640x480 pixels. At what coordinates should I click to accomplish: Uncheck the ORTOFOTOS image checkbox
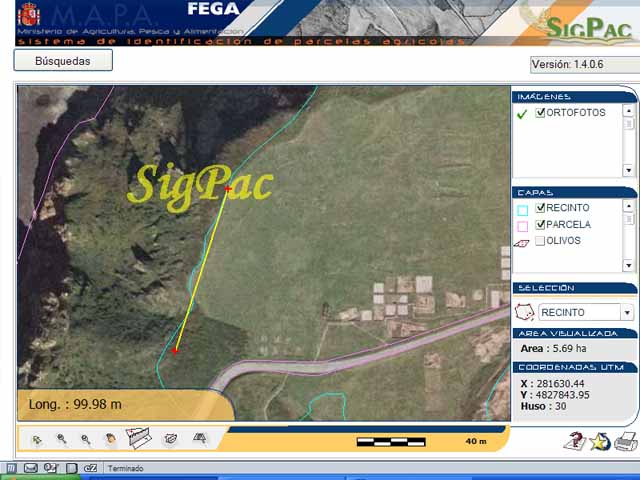pos(541,113)
